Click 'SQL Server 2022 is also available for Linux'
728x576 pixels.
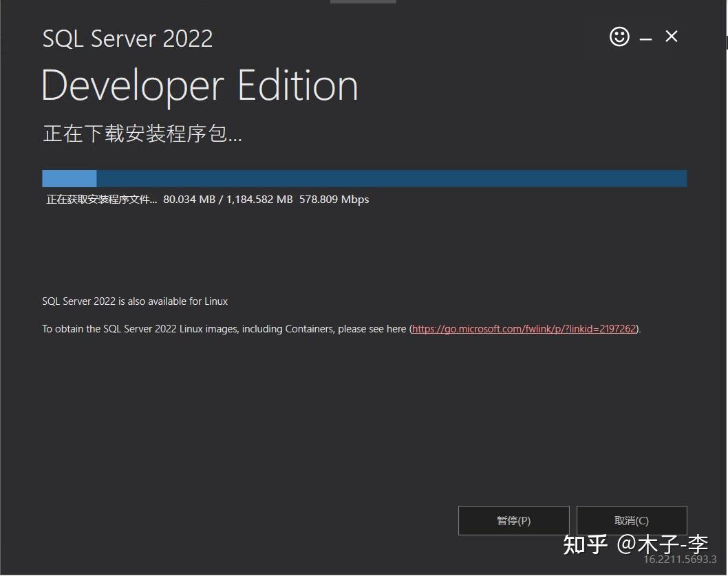[135, 301]
